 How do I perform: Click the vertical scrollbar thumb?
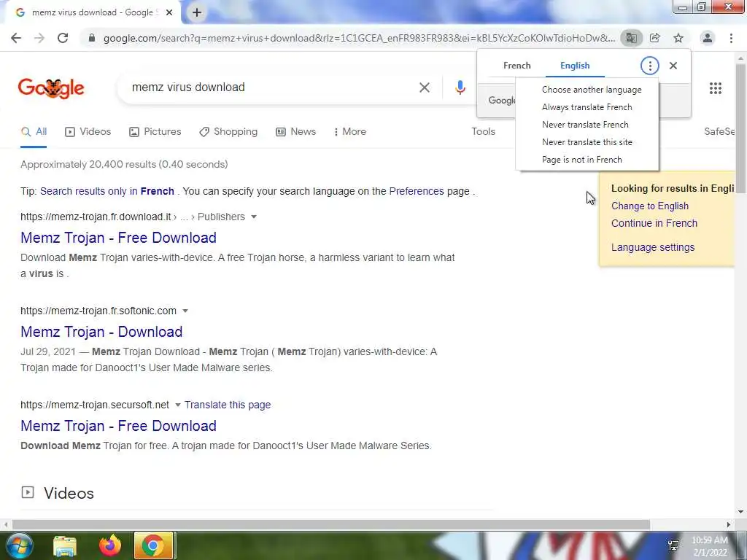pos(740,128)
